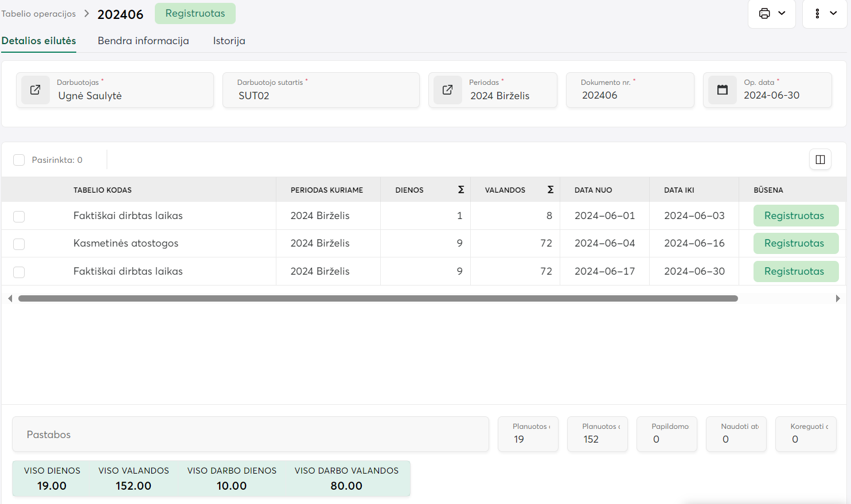Switch to the Bendra informacija tab
851x504 pixels.
(x=143, y=41)
